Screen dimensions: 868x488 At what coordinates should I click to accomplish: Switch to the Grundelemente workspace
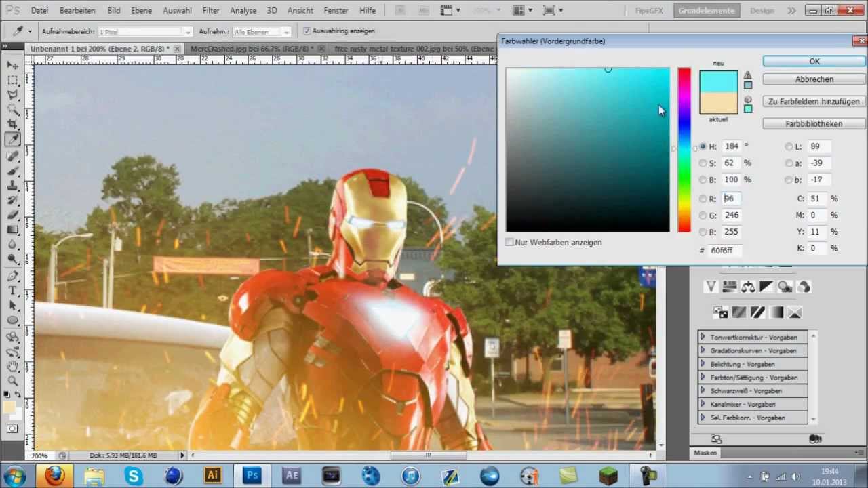(x=707, y=11)
